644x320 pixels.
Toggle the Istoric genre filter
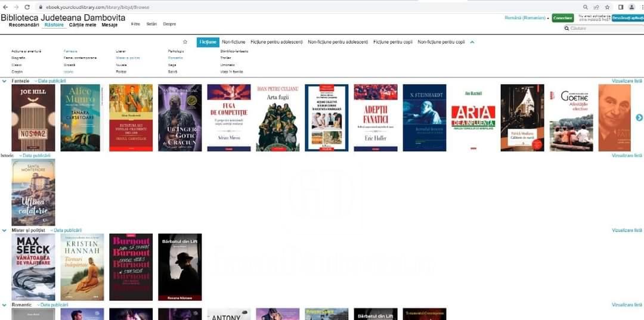tap(68, 72)
